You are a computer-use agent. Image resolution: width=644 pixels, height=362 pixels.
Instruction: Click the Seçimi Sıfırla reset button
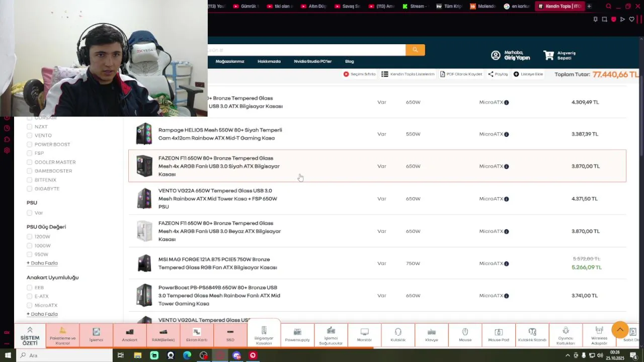pos(360,74)
